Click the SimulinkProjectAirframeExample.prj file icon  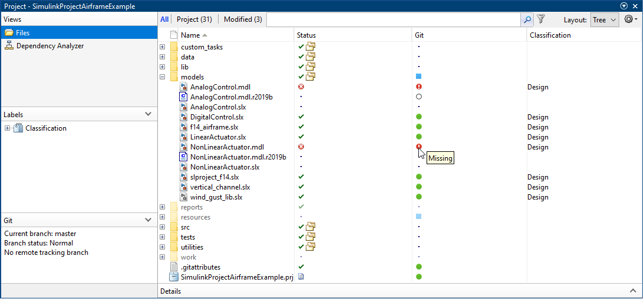pos(174,277)
